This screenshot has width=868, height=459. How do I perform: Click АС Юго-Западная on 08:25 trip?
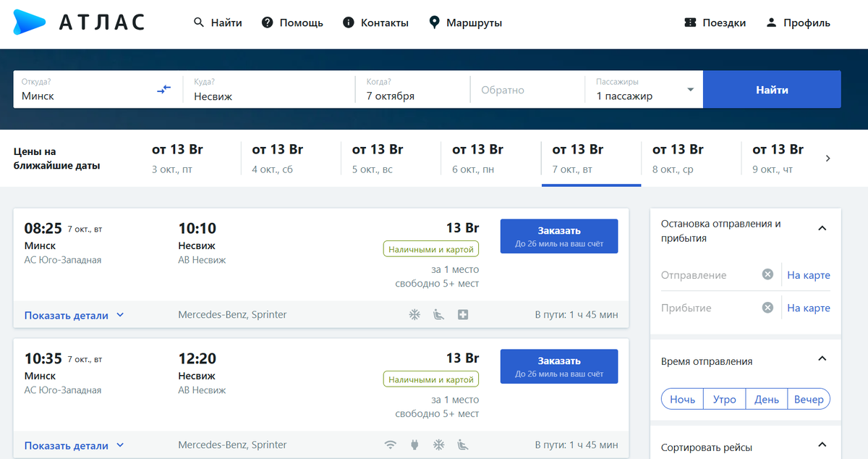tap(63, 260)
